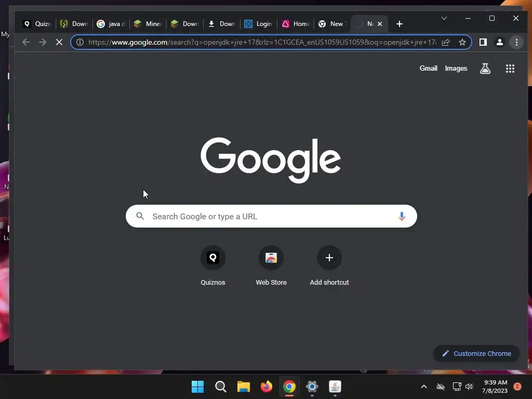
Task: Open Web Store shortcut
Action: [x=271, y=266]
